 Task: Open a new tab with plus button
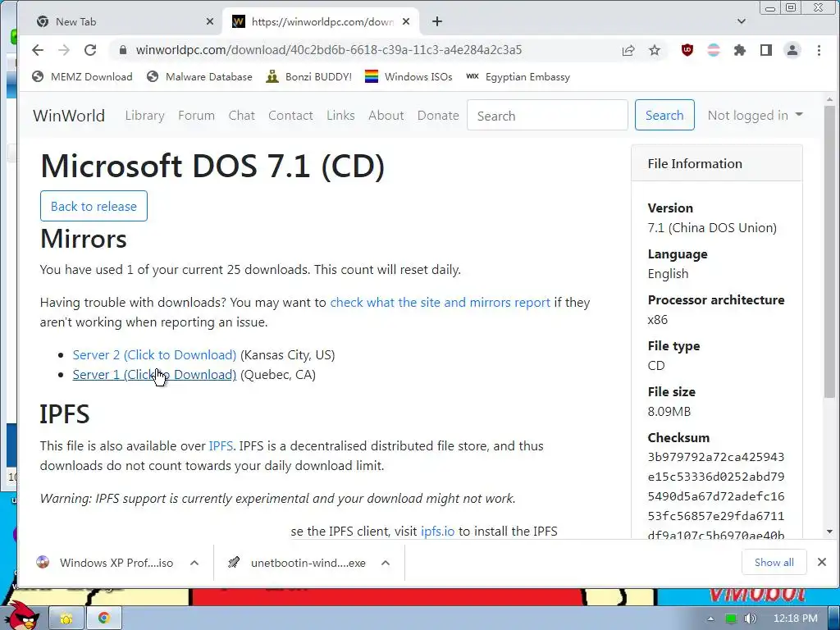tap(437, 21)
